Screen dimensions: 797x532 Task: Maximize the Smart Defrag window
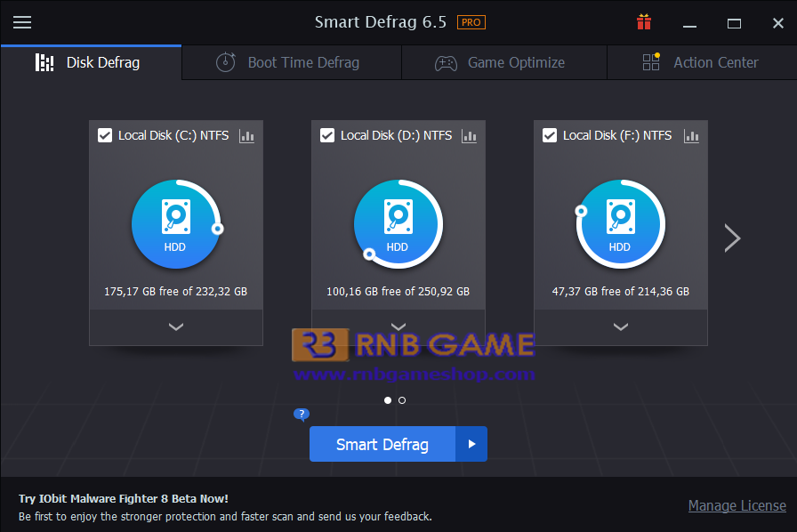(734, 23)
